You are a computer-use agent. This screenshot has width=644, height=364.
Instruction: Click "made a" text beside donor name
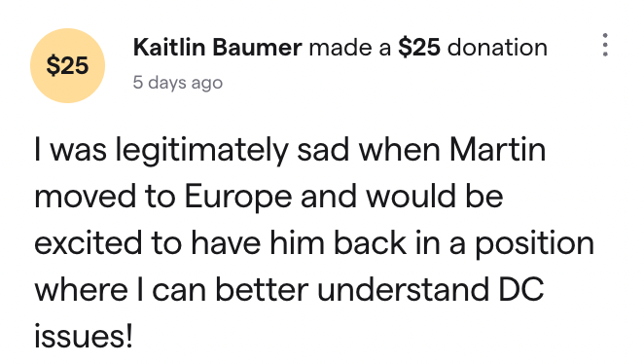350,48
